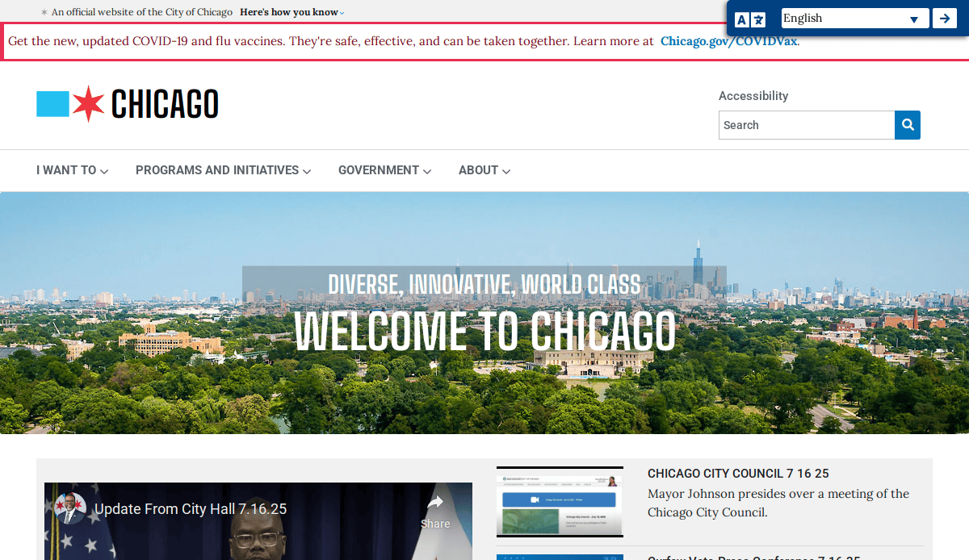Open the ABOUT menu
This screenshot has height=560, width=969.
coord(484,170)
